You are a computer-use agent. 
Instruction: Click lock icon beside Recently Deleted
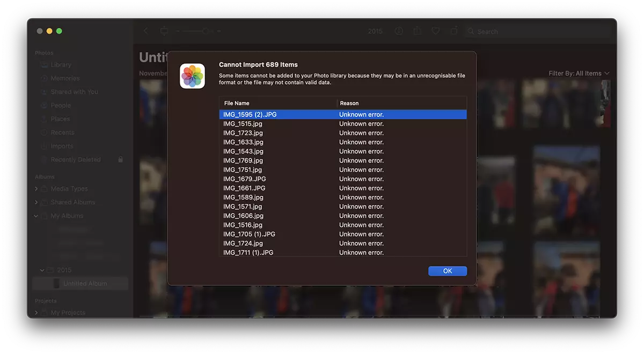point(120,159)
